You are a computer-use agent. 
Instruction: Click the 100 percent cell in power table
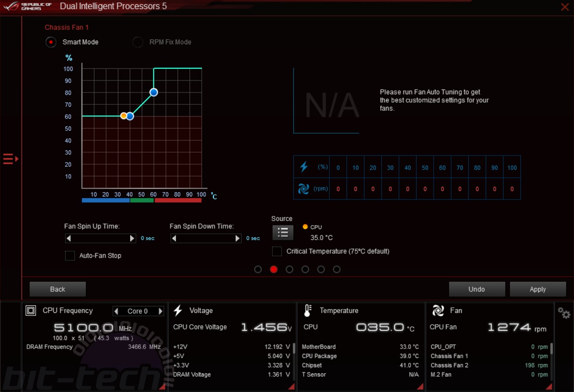click(x=512, y=167)
